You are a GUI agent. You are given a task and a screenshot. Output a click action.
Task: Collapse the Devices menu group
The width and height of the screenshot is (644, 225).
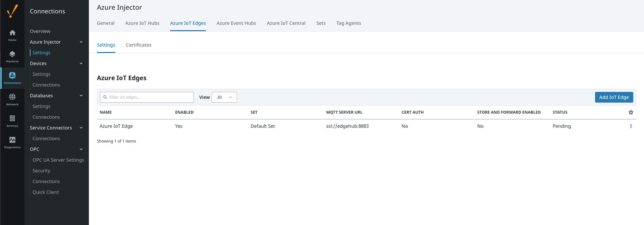pos(81,63)
